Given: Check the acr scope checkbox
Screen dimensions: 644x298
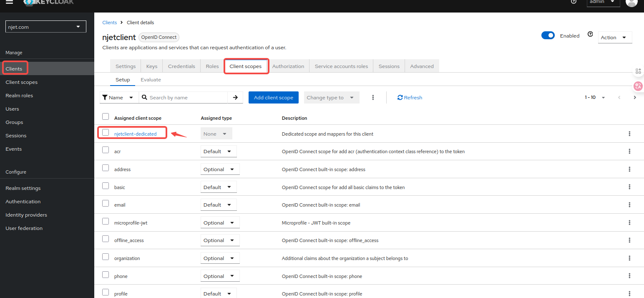Looking at the screenshot, I should pyautogui.click(x=106, y=150).
